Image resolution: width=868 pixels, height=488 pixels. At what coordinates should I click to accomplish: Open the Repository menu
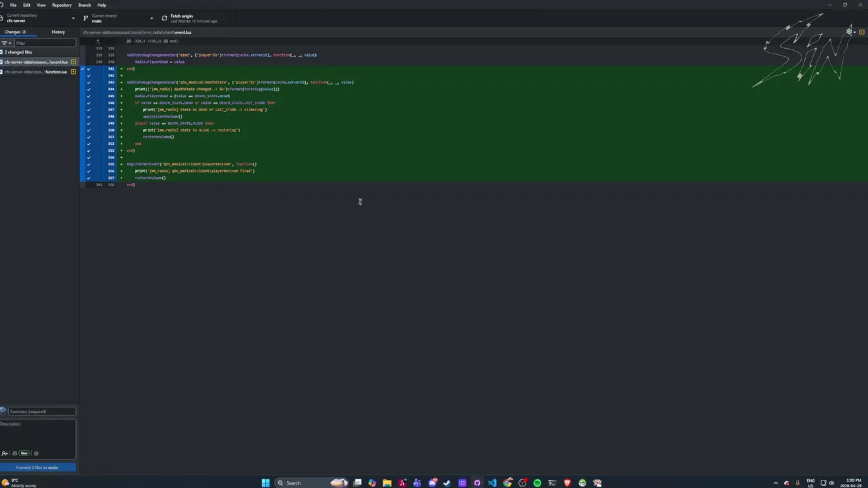click(x=62, y=5)
